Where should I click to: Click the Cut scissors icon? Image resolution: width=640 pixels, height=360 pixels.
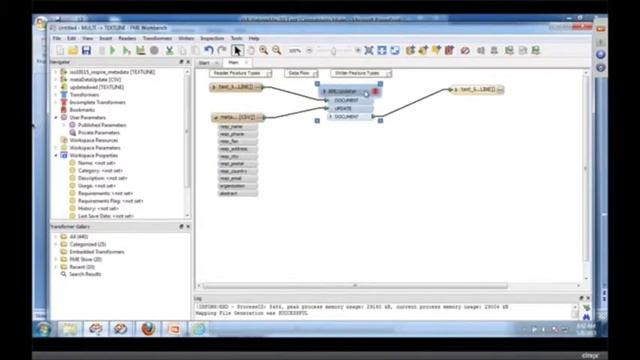point(169,50)
